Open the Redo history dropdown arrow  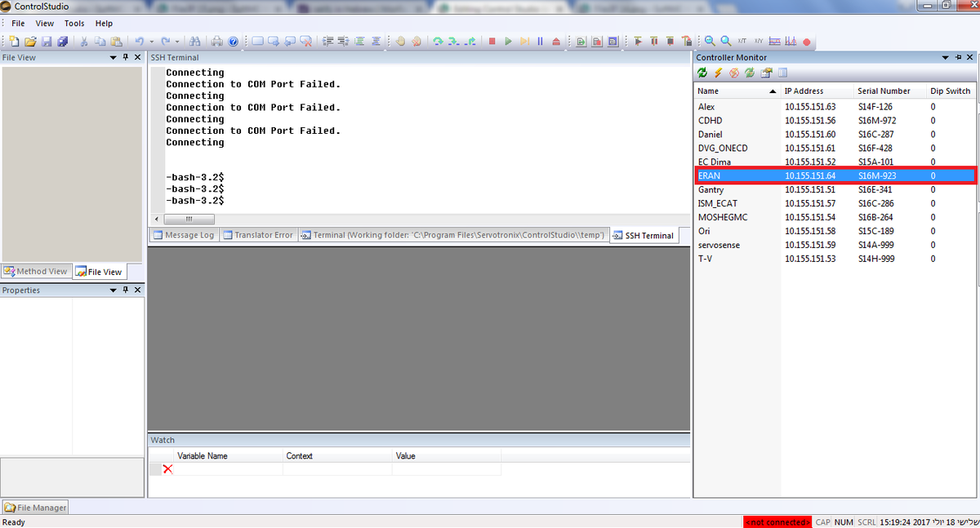click(x=178, y=41)
